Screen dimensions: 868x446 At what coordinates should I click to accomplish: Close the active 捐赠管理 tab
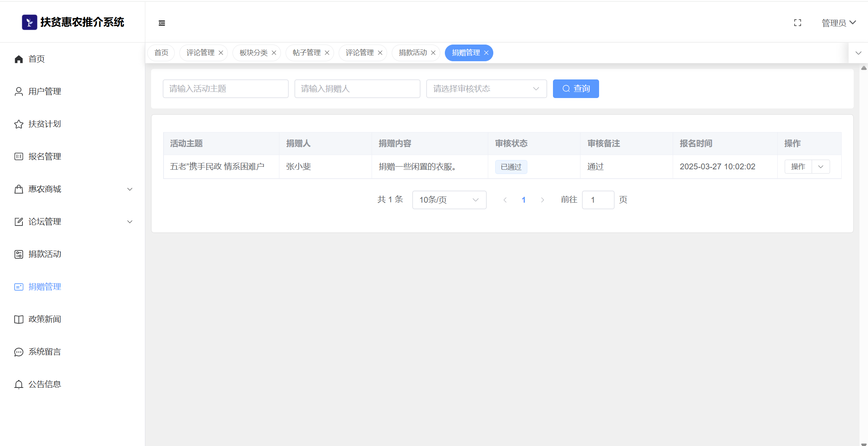486,53
